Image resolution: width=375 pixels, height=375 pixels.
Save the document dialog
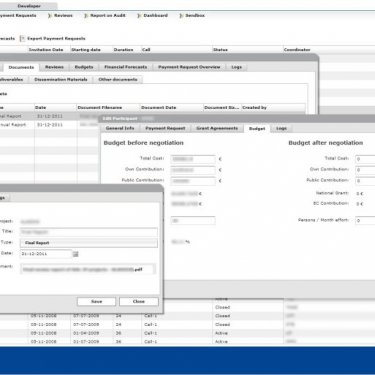pyautogui.click(x=96, y=302)
